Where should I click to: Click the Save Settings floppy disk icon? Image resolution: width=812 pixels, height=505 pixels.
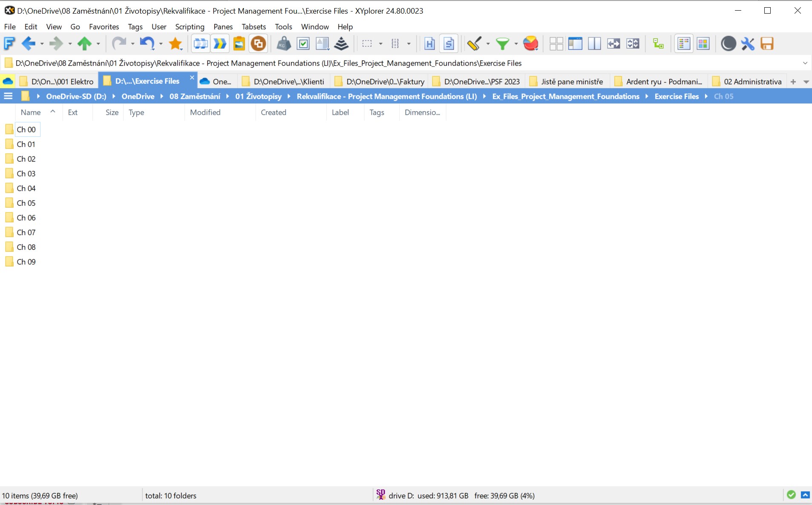tap(767, 43)
